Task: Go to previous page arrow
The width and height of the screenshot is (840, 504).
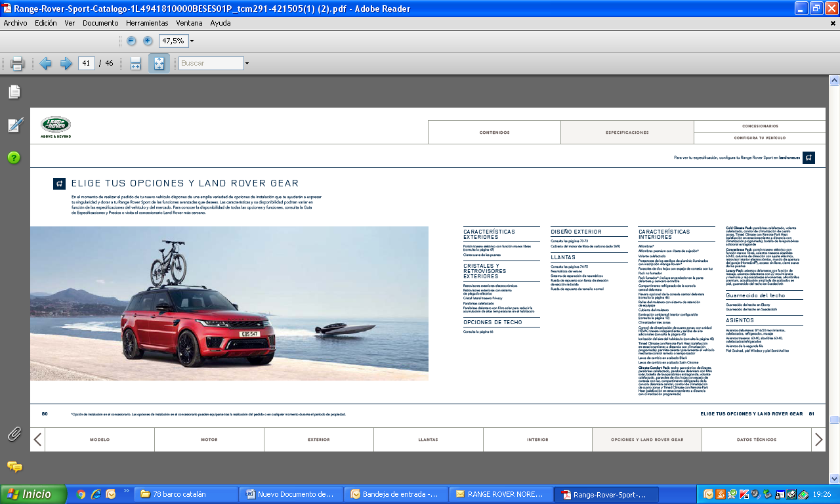Action: pos(45,64)
